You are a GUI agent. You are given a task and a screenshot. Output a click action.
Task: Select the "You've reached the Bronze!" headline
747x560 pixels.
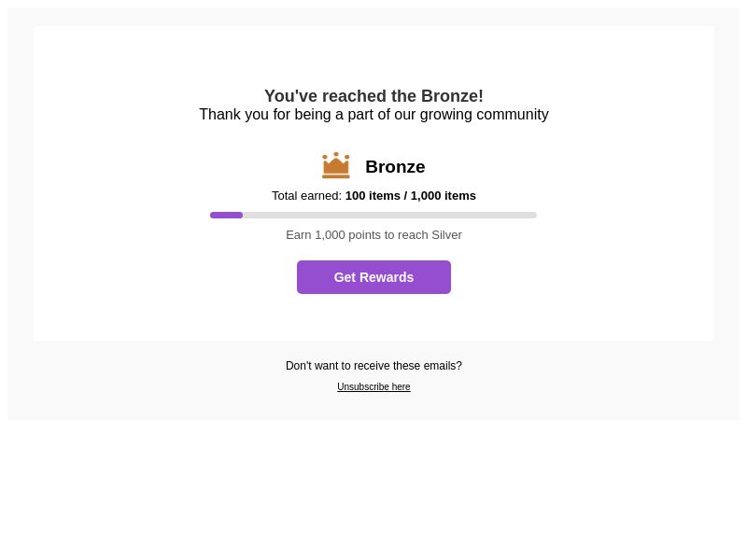point(373,96)
